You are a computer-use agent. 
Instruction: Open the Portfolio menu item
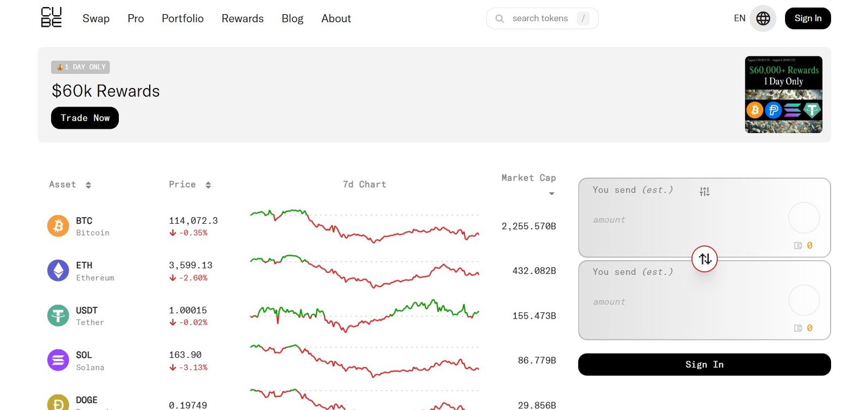pyautogui.click(x=182, y=18)
